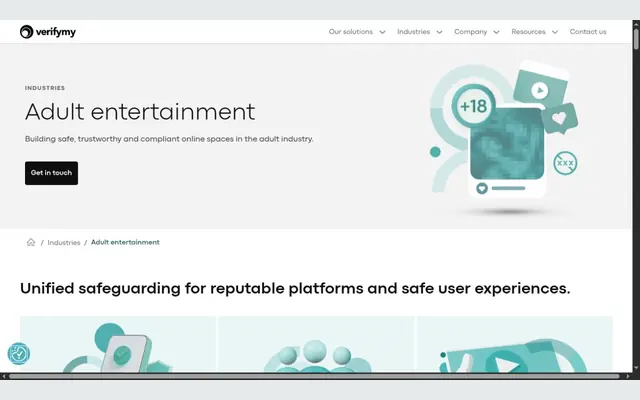The height and width of the screenshot is (400, 640).
Task: Follow the Industries breadcrumb link
Action: click(x=64, y=242)
